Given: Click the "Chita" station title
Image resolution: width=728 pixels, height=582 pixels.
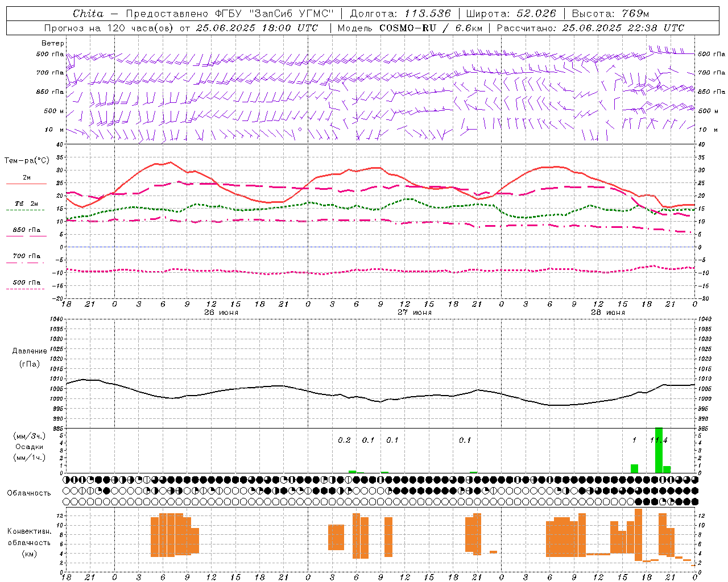Looking at the screenshot, I should [88, 14].
